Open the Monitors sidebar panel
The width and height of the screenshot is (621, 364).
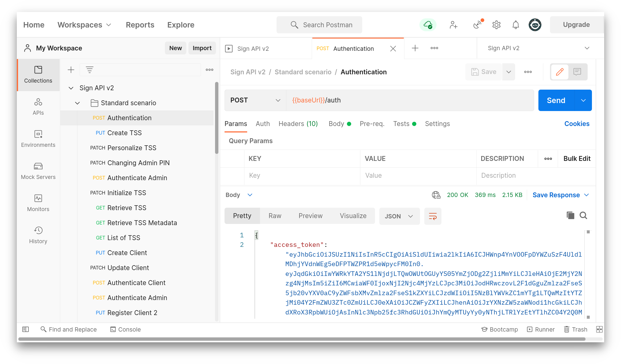[38, 203]
